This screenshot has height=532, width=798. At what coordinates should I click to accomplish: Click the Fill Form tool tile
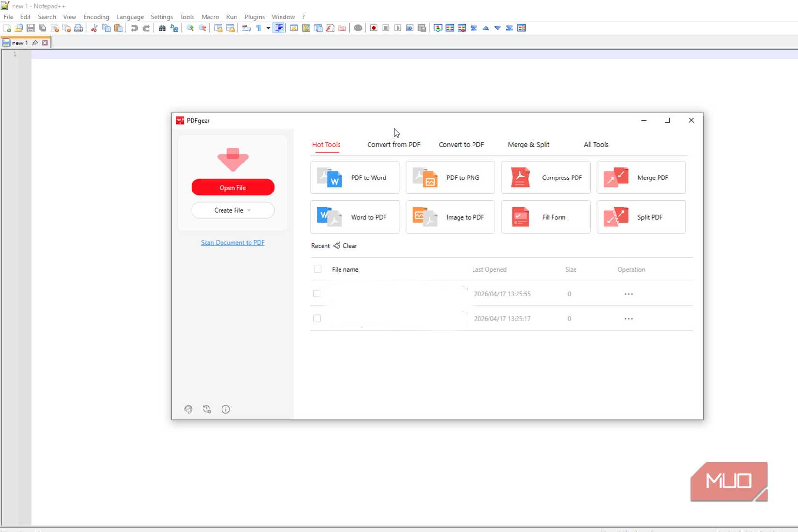546,217
